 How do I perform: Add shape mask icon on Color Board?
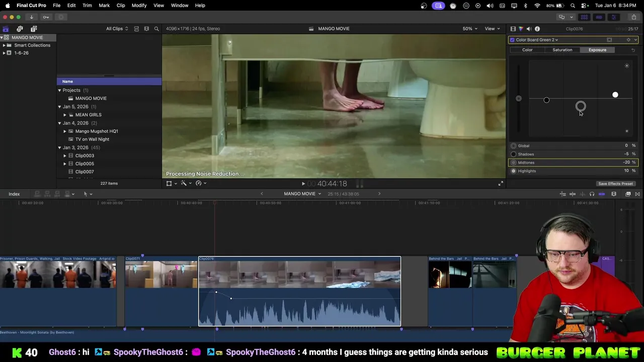click(609, 40)
